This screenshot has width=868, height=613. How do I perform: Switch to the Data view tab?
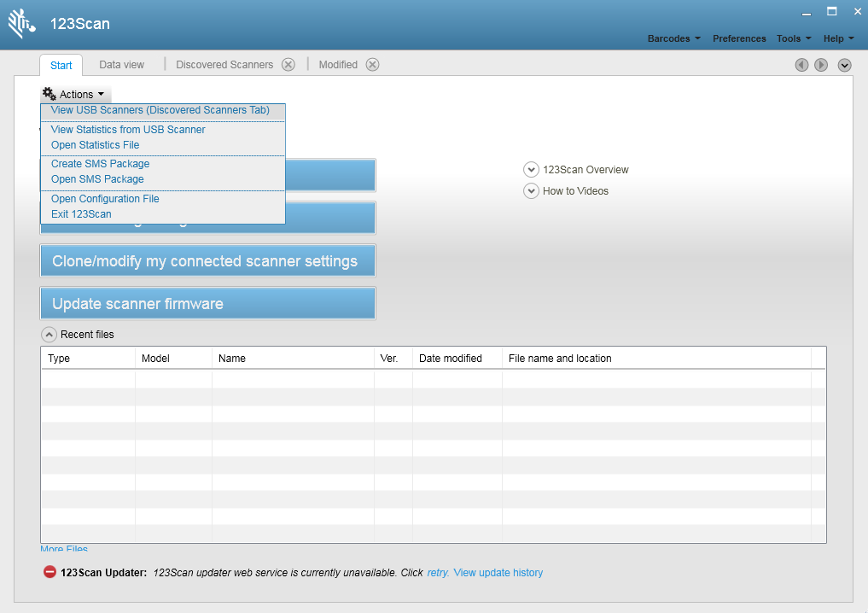pyautogui.click(x=121, y=65)
